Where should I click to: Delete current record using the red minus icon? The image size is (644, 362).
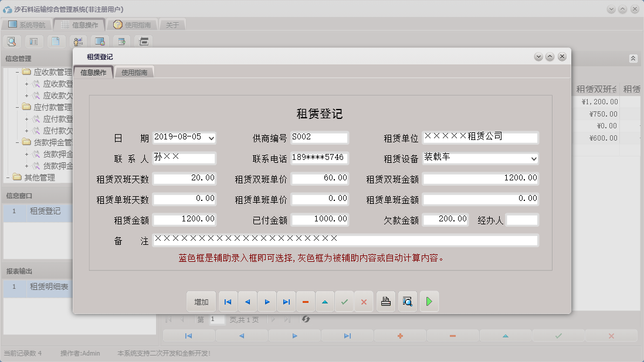306,301
